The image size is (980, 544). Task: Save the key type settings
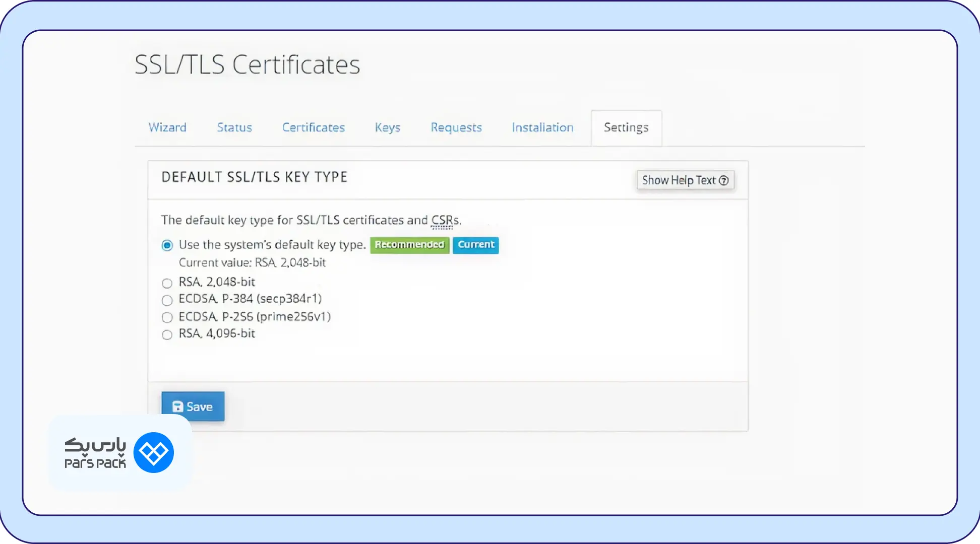click(193, 406)
